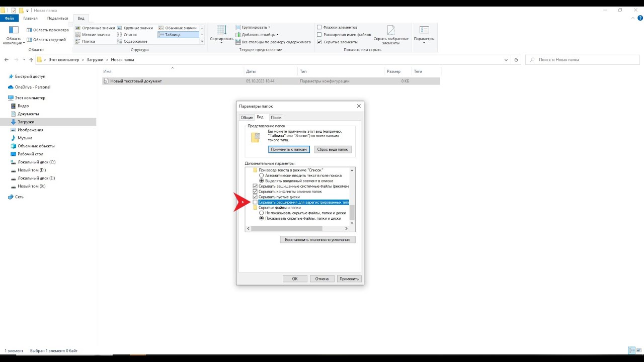Image resolution: width=644 pixels, height=362 pixels.
Task: Select Не показывать скрытые файлы radio
Action: tap(261, 213)
